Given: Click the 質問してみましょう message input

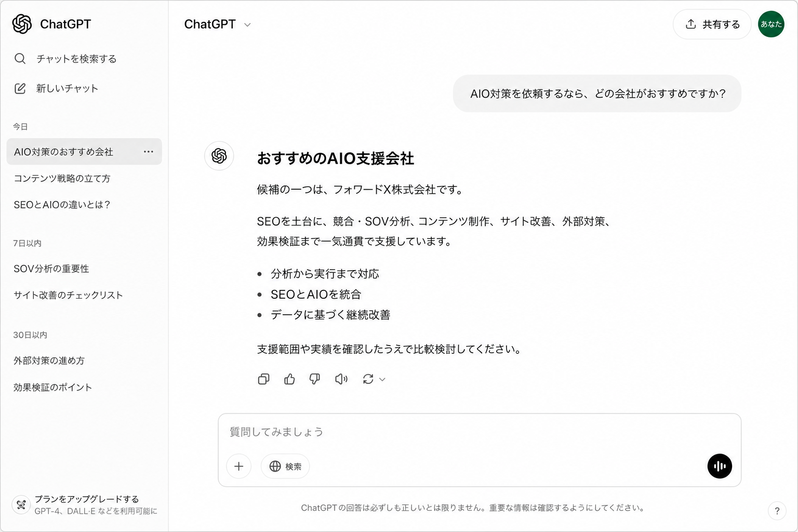Looking at the screenshot, I should [x=479, y=432].
